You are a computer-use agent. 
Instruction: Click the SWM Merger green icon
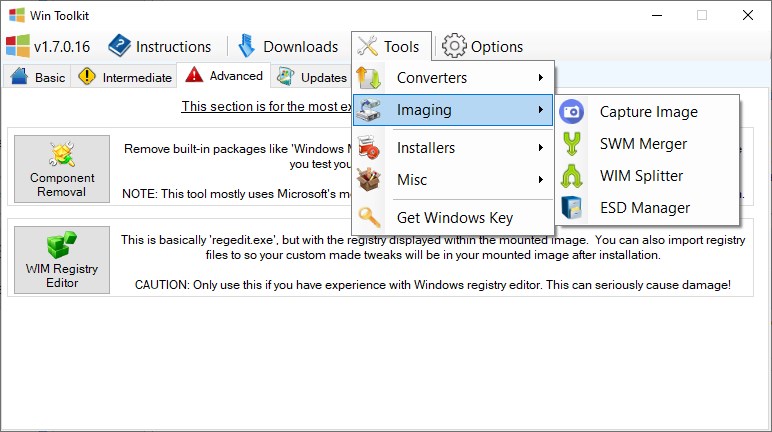[x=572, y=144]
